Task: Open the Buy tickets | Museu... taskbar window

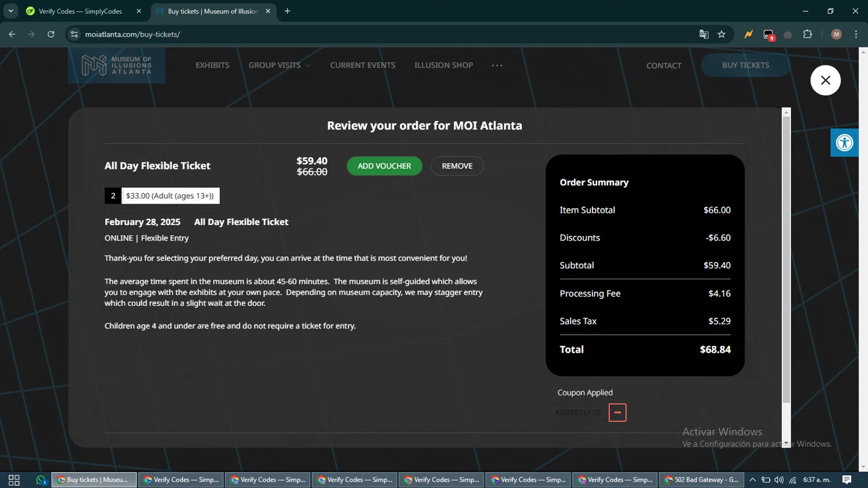Action: tap(94, 480)
